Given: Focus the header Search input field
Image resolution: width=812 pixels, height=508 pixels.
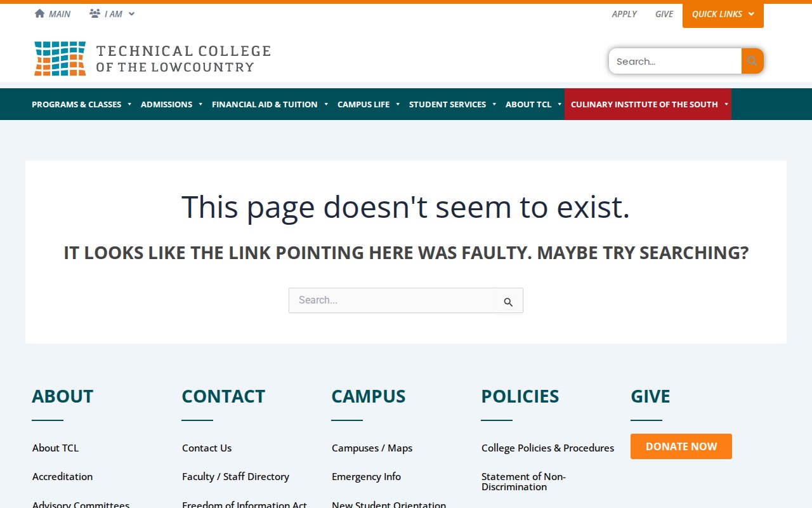Looking at the screenshot, I should click(675, 62).
